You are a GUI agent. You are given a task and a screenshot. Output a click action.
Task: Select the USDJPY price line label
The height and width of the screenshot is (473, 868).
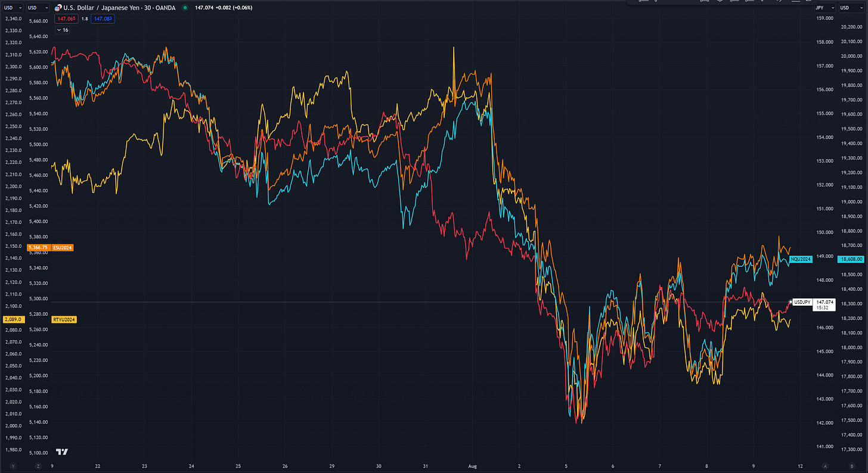pyautogui.click(x=802, y=302)
